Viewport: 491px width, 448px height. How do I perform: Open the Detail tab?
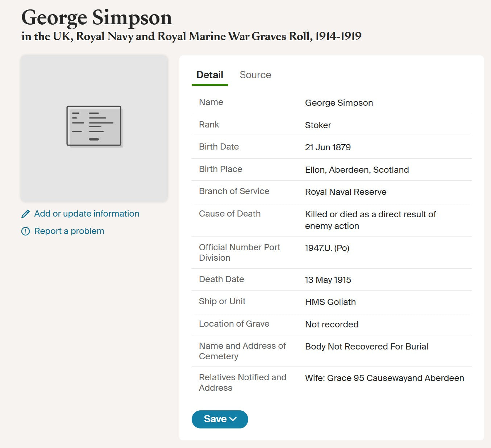209,75
